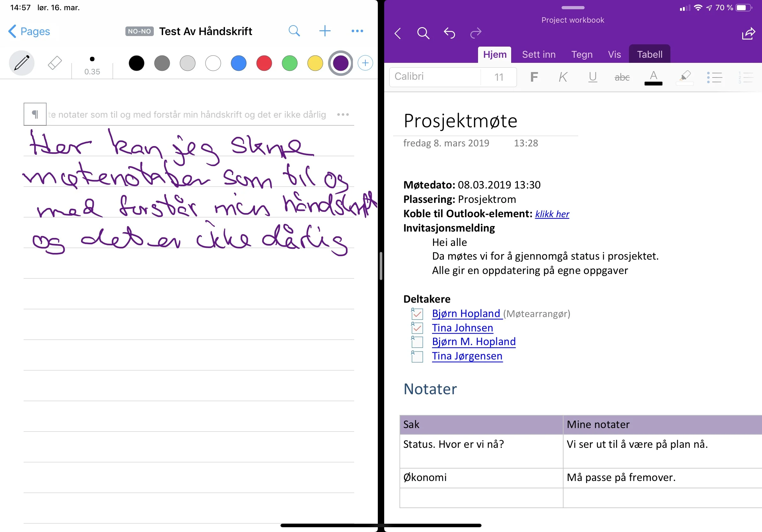Select the red ink color

pyautogui.click(x=264, y=63)
